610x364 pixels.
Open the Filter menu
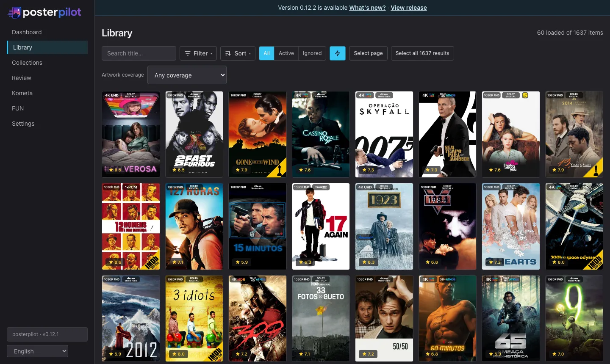(x=198, y=53)
